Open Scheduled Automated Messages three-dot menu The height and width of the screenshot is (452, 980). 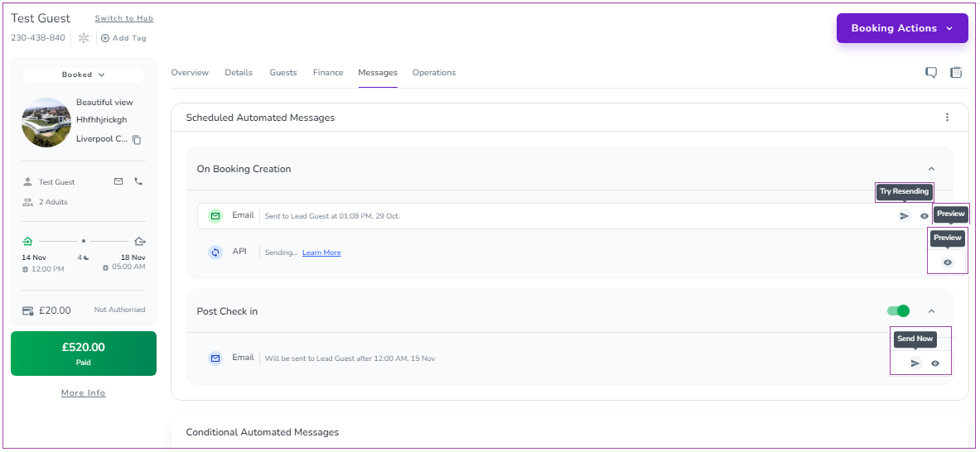click(x=947, y=118)
